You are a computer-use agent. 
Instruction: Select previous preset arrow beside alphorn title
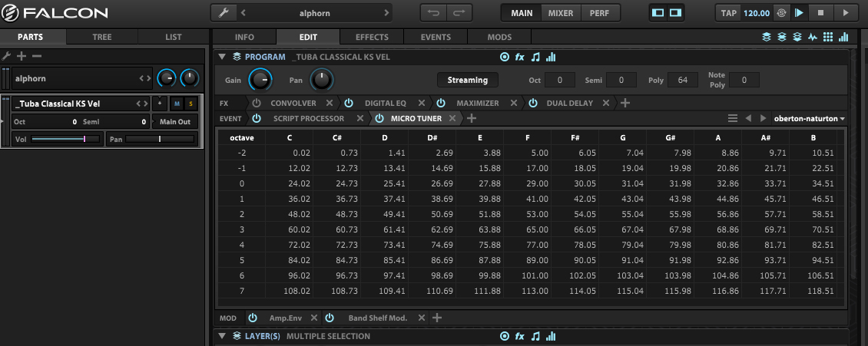[x=243, y=13]
